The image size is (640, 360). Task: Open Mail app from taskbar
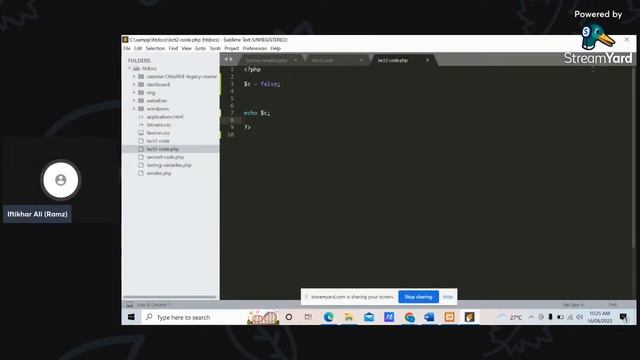coord(369,317)
